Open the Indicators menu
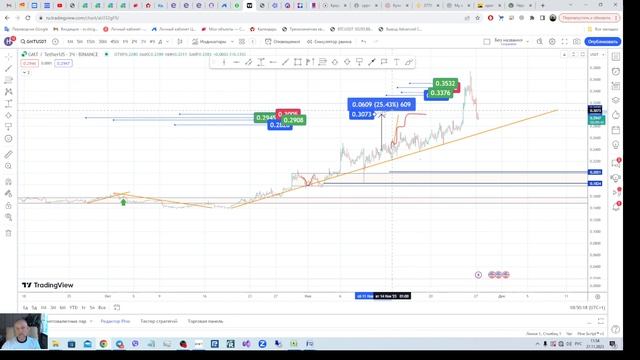Viewport: 640px width, 360px height. click(209, 42)
